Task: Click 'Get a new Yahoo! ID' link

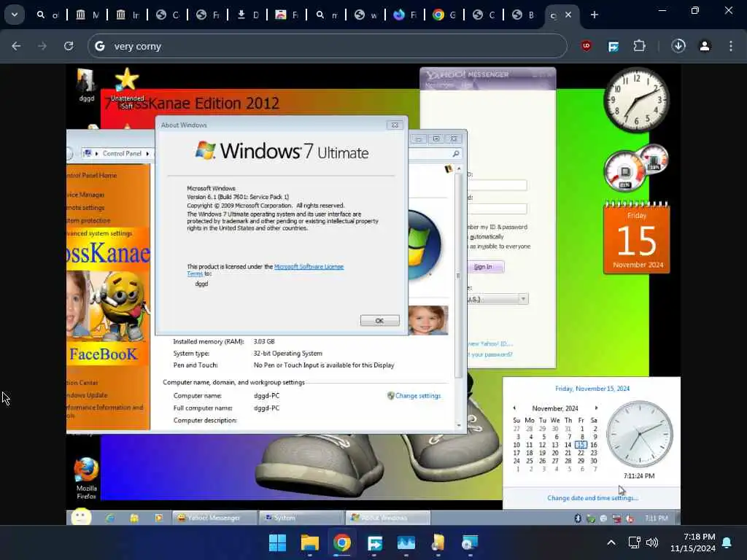Action: (489, 343)
